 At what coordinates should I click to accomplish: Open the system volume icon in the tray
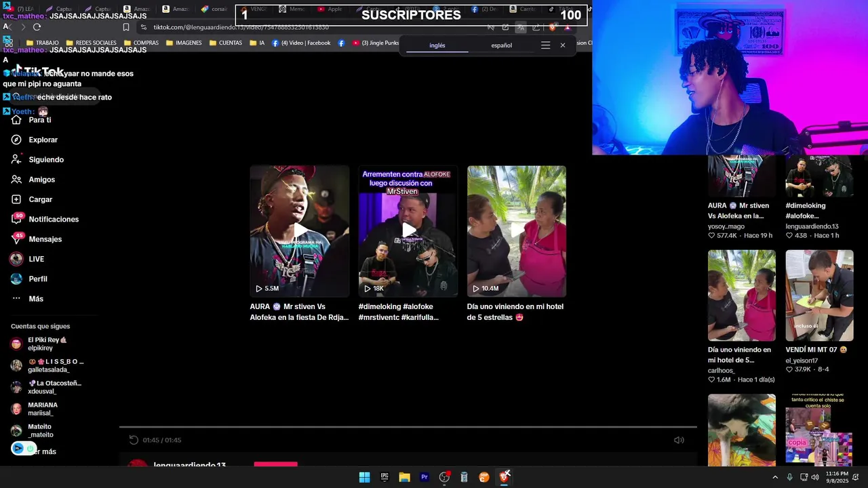[x=815, y=477]
